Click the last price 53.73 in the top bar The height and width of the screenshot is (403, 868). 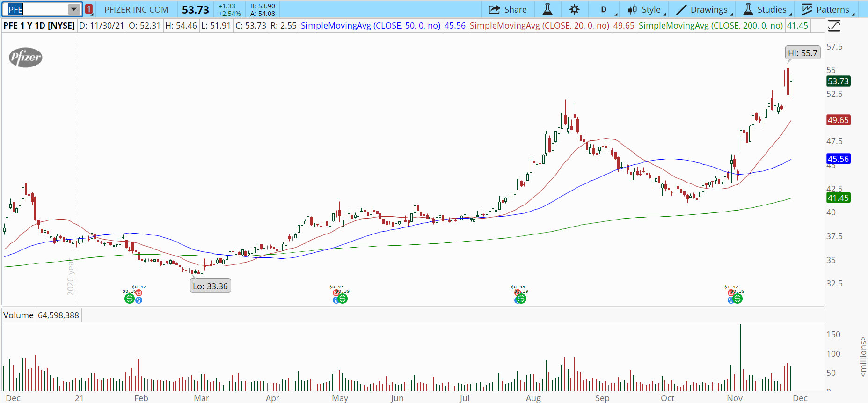196,9
